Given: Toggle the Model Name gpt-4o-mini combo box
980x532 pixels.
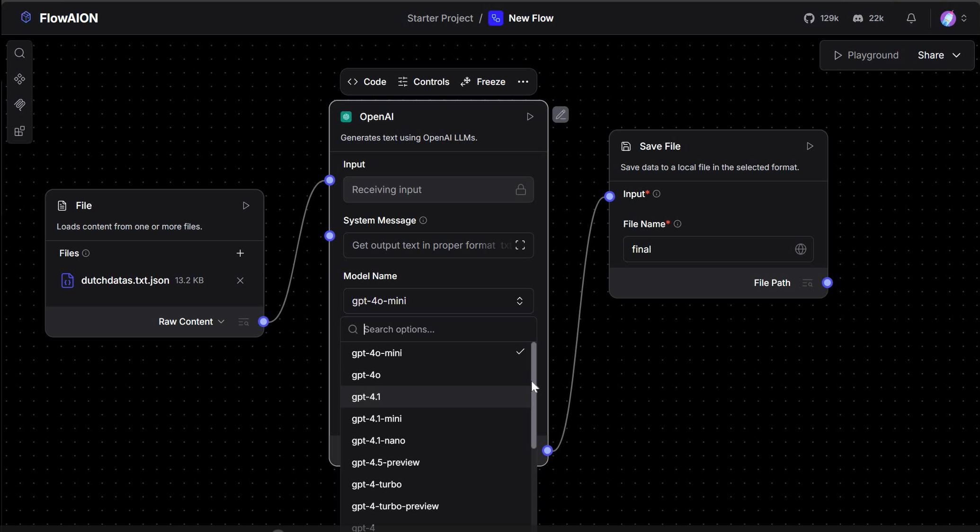Looking at the screenshot, I should pos(438,301).
